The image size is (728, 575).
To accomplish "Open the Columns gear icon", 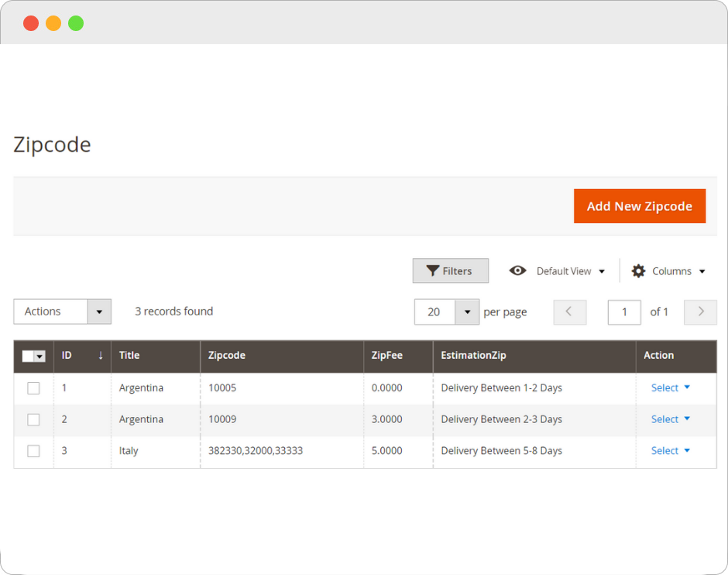I will point(637,270).
